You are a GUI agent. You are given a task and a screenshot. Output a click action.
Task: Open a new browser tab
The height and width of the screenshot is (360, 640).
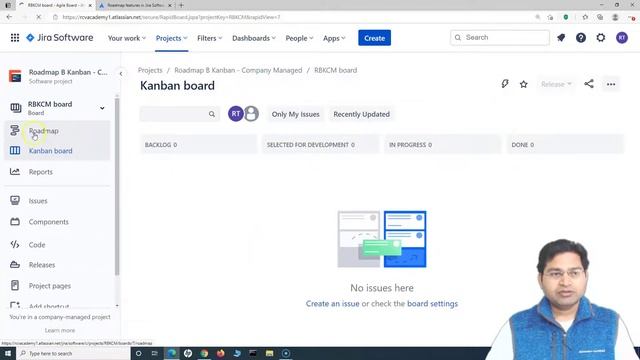pos(181,5)
